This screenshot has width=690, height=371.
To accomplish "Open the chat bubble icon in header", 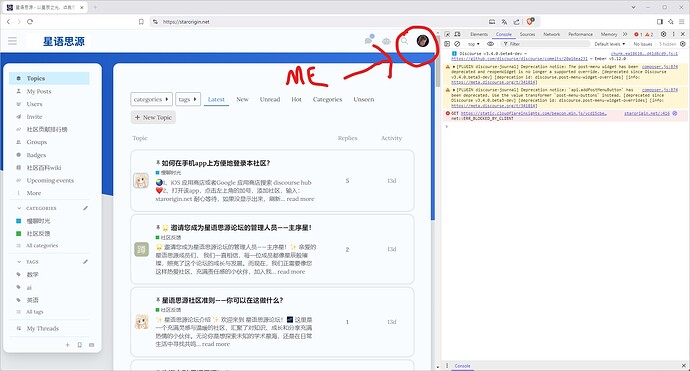I will point(369,40).
